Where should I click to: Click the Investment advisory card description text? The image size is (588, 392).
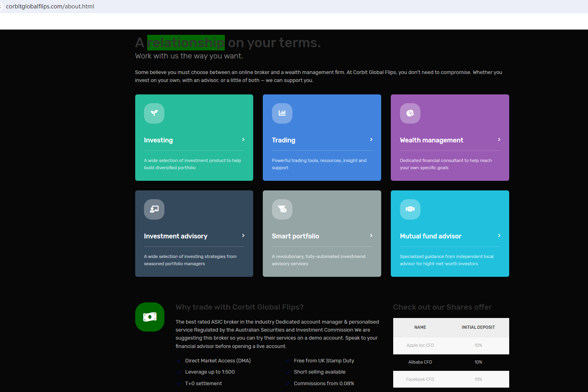(x=190, y=260)
